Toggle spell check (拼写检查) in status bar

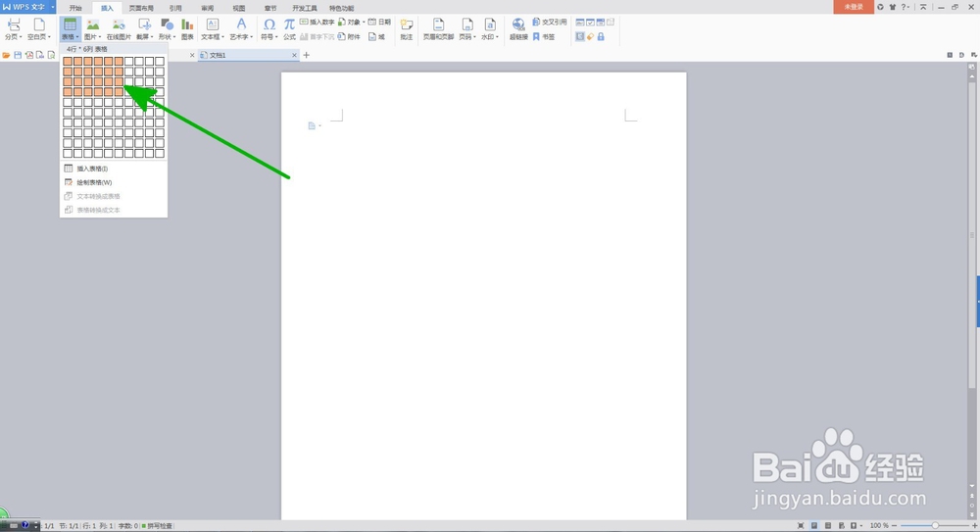(158, 526)
